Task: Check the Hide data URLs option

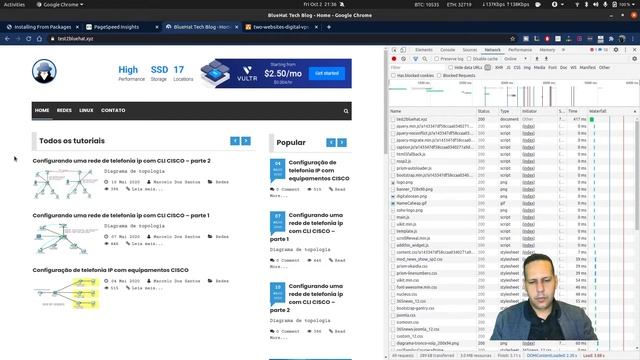Action: click(450, 67)
